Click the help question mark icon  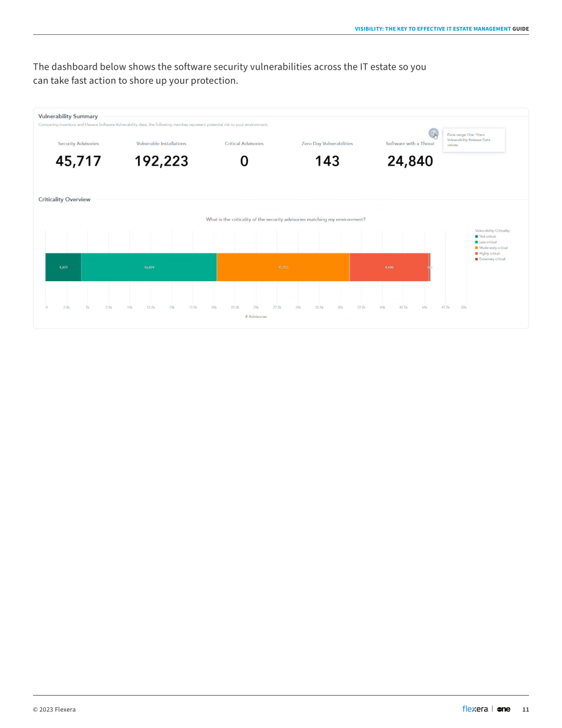click(x=433, y=133)
